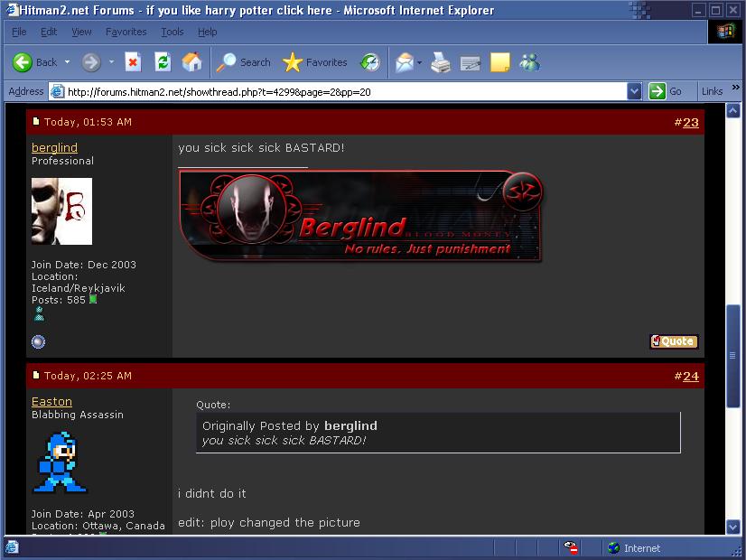
Task: Refresh the page with the Refresh icon
Action: tap(163, 62)
